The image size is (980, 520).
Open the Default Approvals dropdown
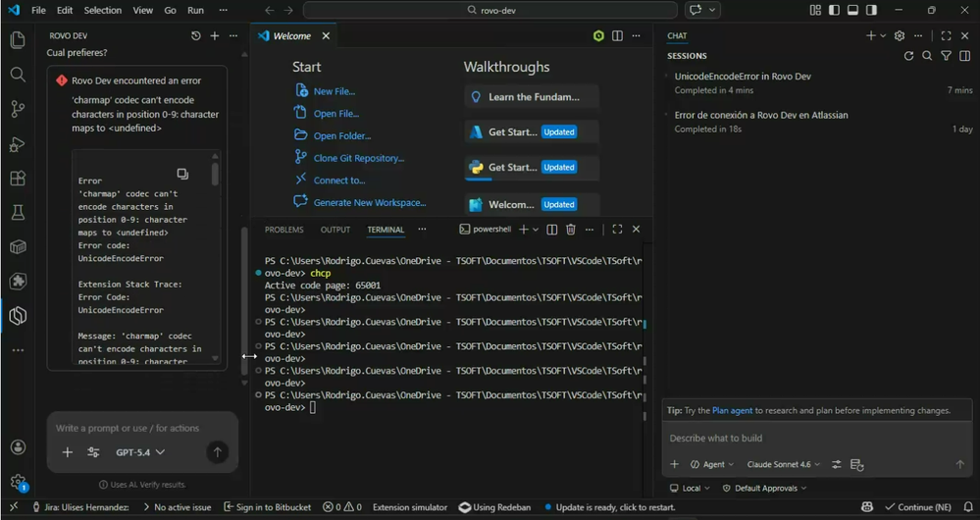click(x=764, y=489)
